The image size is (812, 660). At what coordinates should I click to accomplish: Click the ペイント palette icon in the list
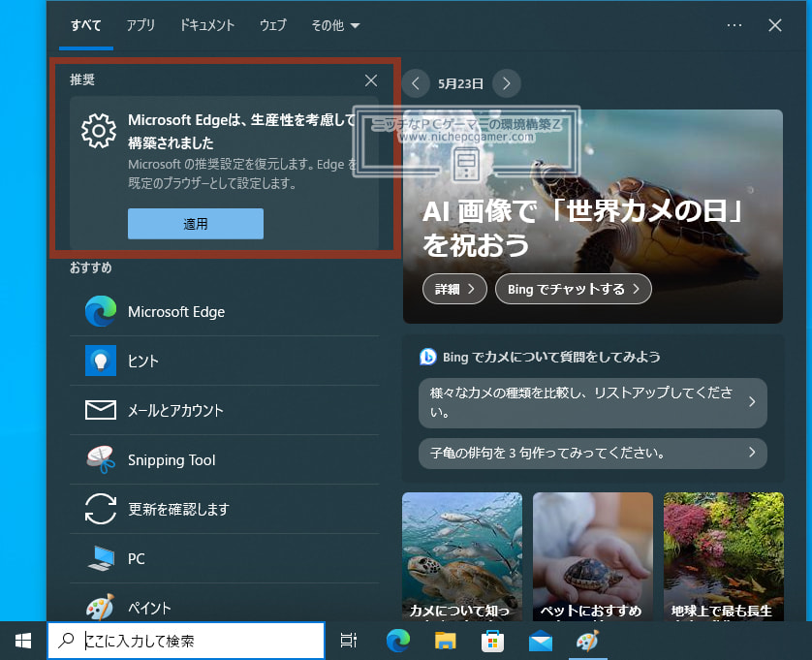coord(101,607)
